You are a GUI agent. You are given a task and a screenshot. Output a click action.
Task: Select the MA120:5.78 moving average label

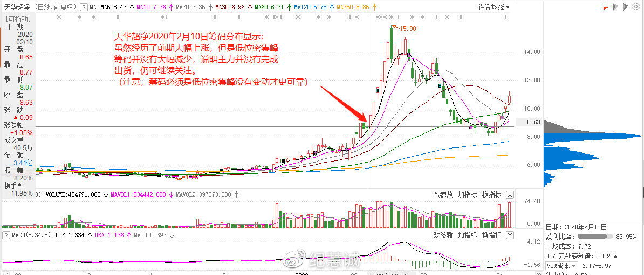click(x=311, y=8)
